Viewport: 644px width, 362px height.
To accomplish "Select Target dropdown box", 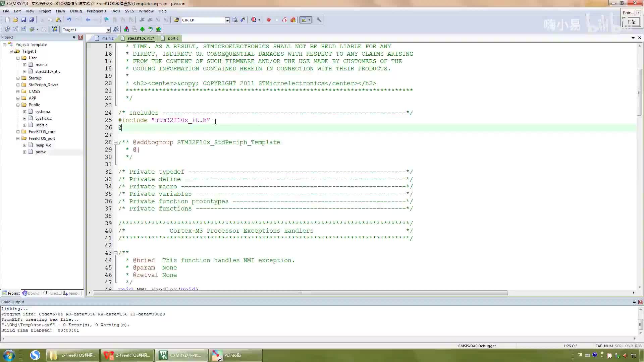I will point(85,29).
